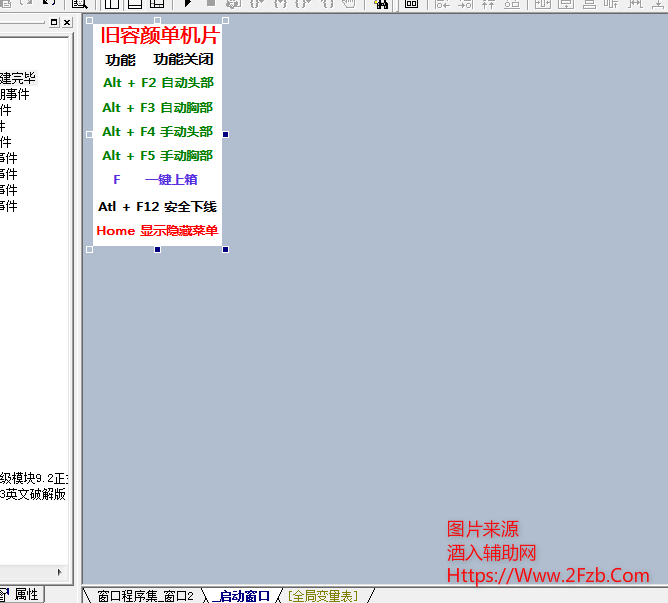Image resolution: width=668 pixels, height=603 pixels.
Task: Open the 窗口程序集_窗口2 tab
Action: (x=145, y=596)
